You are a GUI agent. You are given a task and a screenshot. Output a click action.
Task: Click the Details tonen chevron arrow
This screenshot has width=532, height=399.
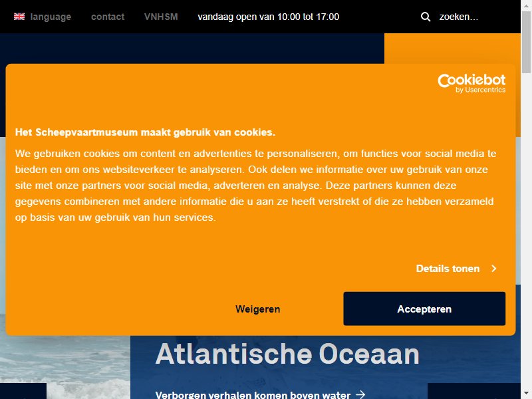tap(494, 269)
